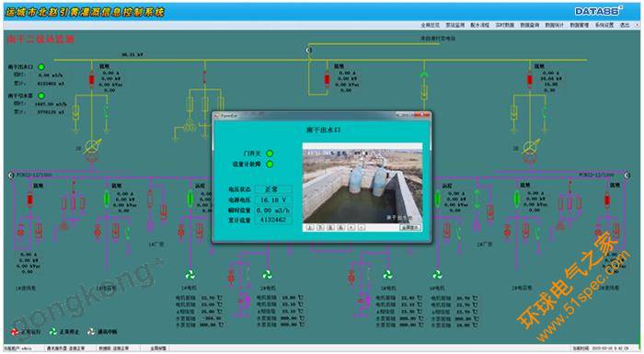The image size is (644, 354).
Task: Click the 南干出水口 green status indicator
Action: coord(41,66)
